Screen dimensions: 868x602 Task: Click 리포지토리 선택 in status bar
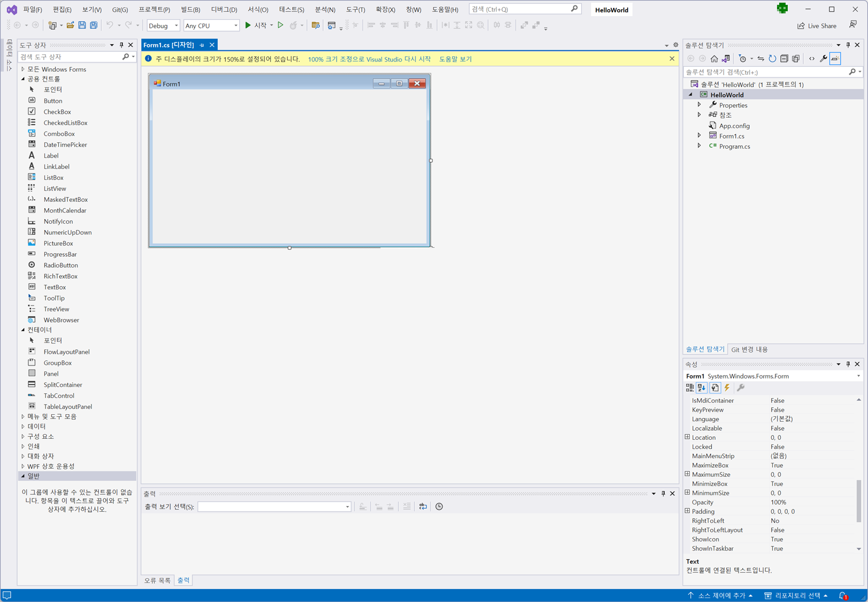[x=796, y=596]
